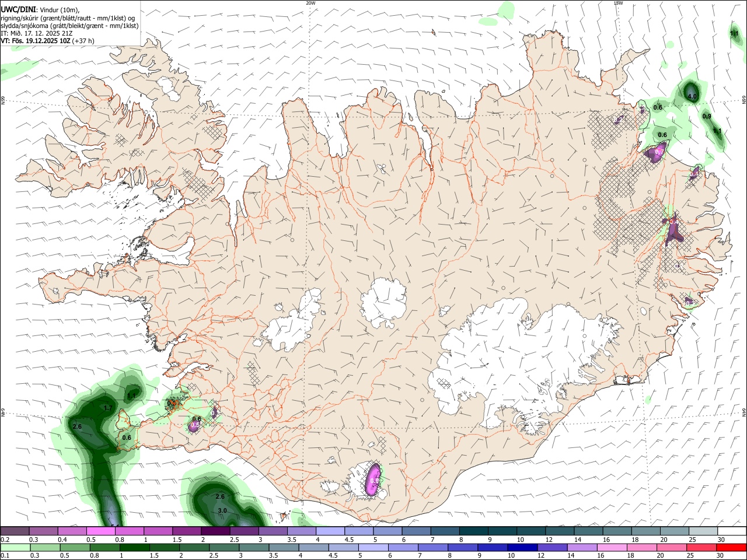Image resolution: width=747 pixels, height=560 pixels.
Task: Pick the deep blue 10 mm rain swatch
Action: click(x=522, y=548)
